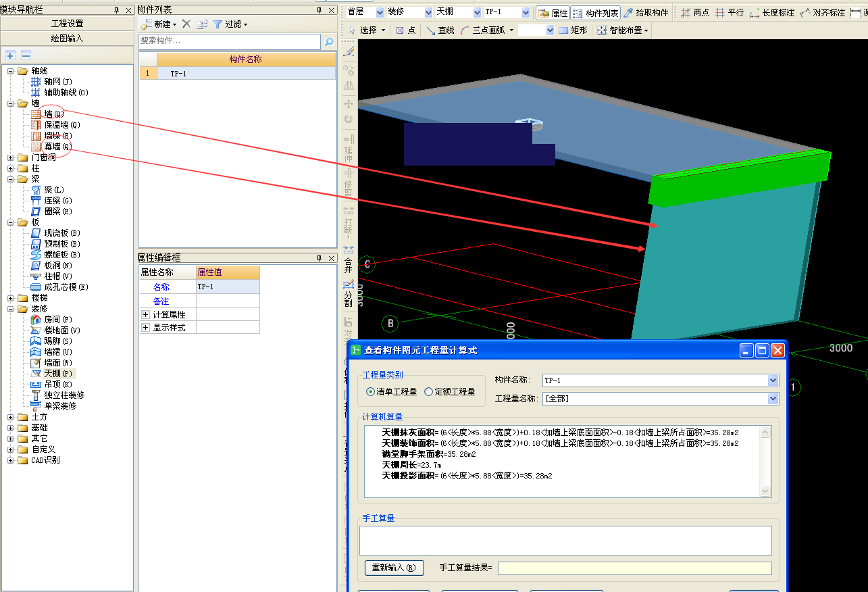This screenshot has width=868, height=592.
Task: Select the 平行 parallel axis tool
Action: point(730,13)
